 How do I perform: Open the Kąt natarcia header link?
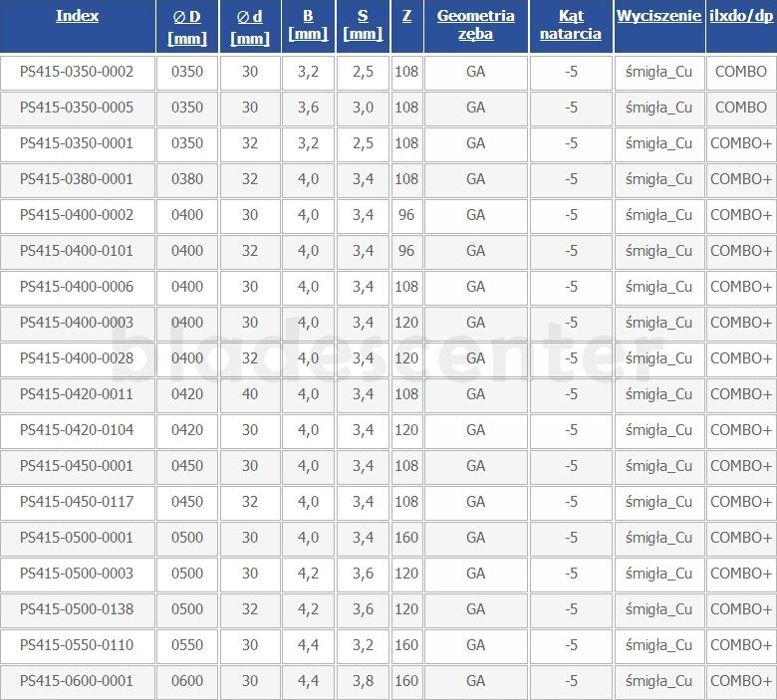(x=571, y=25)
